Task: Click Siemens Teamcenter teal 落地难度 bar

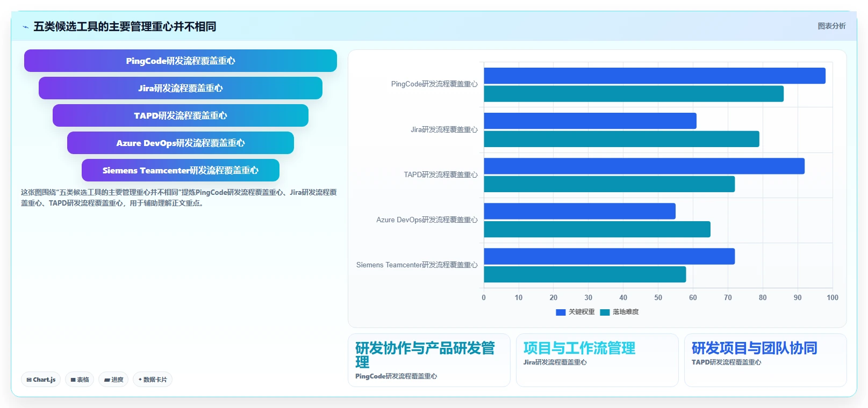Action: tap(585, 274)
